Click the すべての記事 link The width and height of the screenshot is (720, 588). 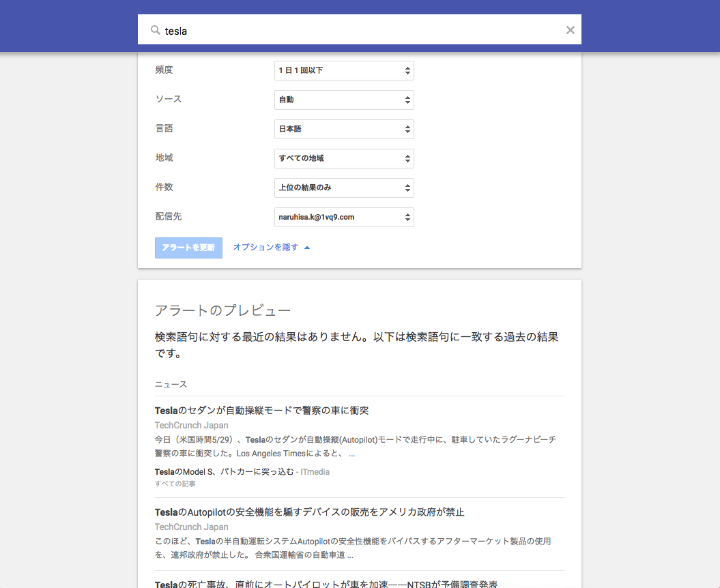175,484
